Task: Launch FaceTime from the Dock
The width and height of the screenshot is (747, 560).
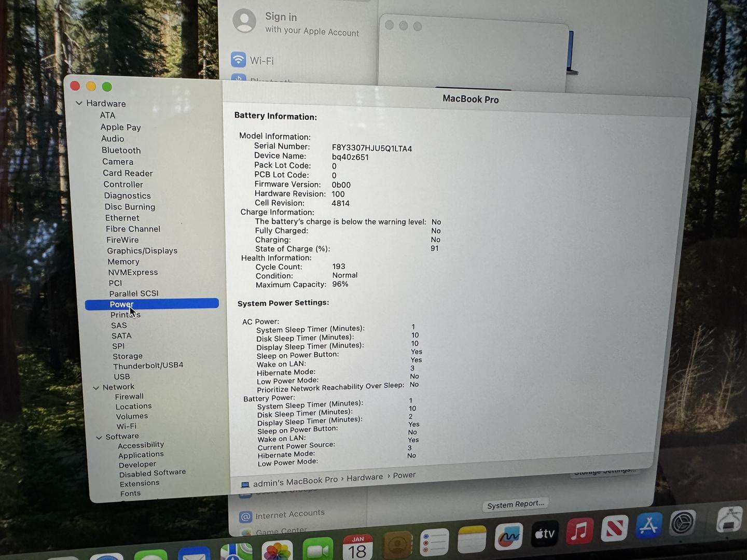Action: coord(317,550)
